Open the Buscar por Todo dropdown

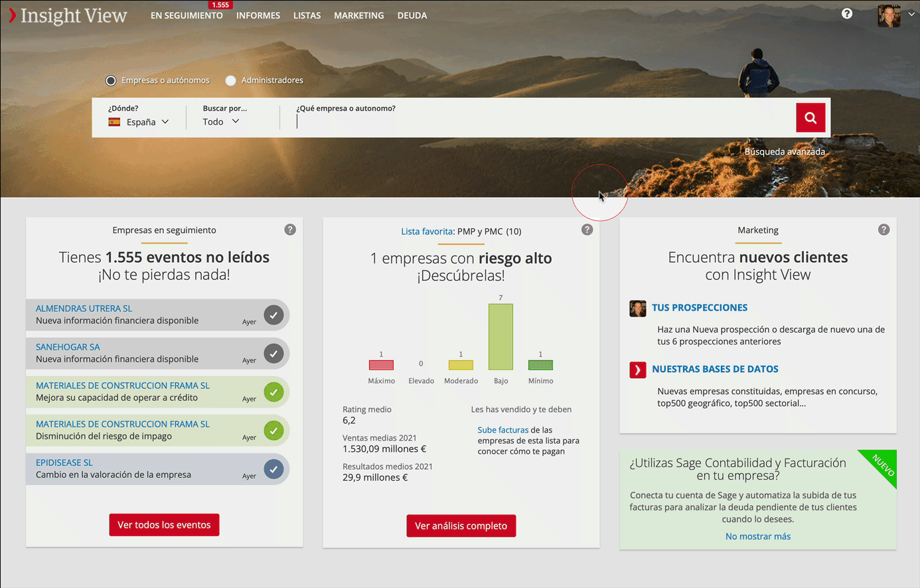tap(220, 122)
